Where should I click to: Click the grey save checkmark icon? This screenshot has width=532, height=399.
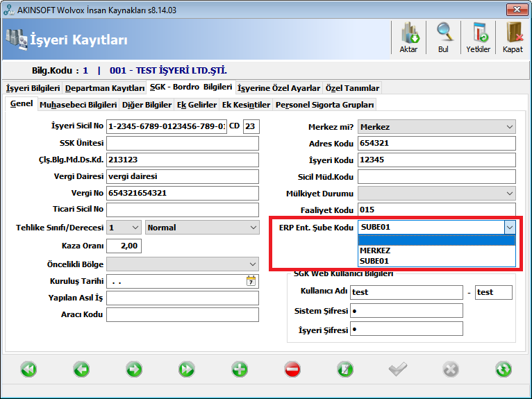[398, 369]
